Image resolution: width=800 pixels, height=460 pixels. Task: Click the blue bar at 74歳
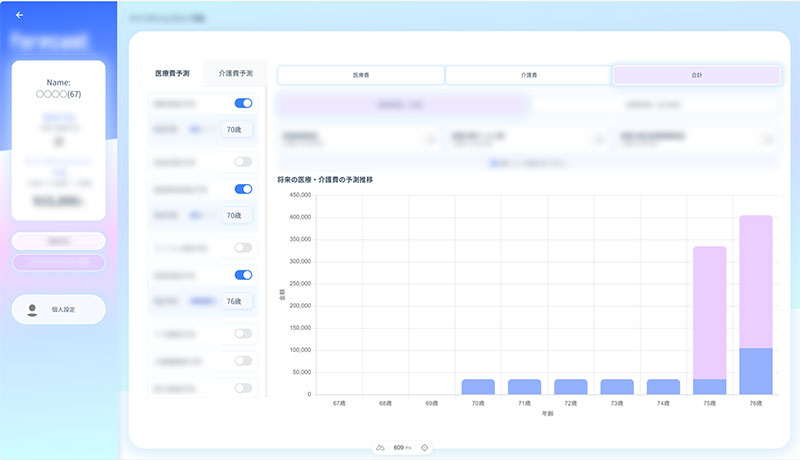coord(663,387)
